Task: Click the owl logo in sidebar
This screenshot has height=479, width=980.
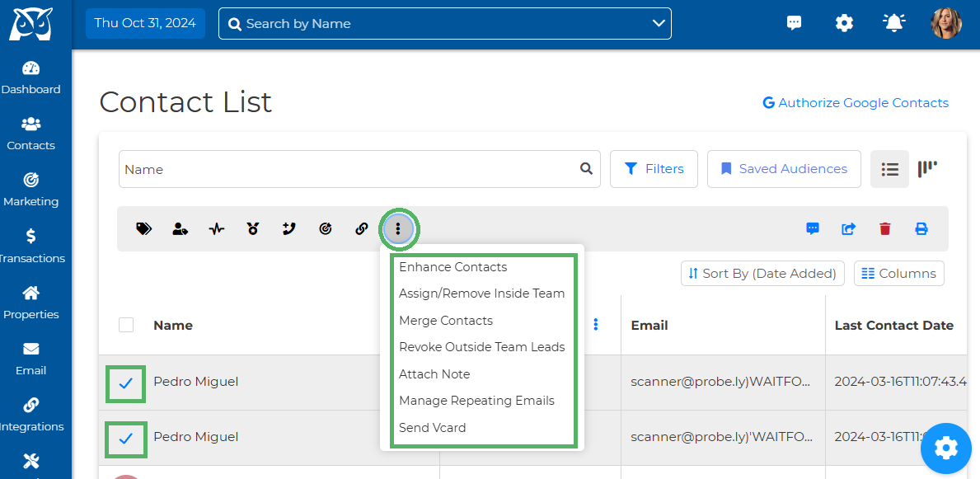Action: (x=30, y=24)
